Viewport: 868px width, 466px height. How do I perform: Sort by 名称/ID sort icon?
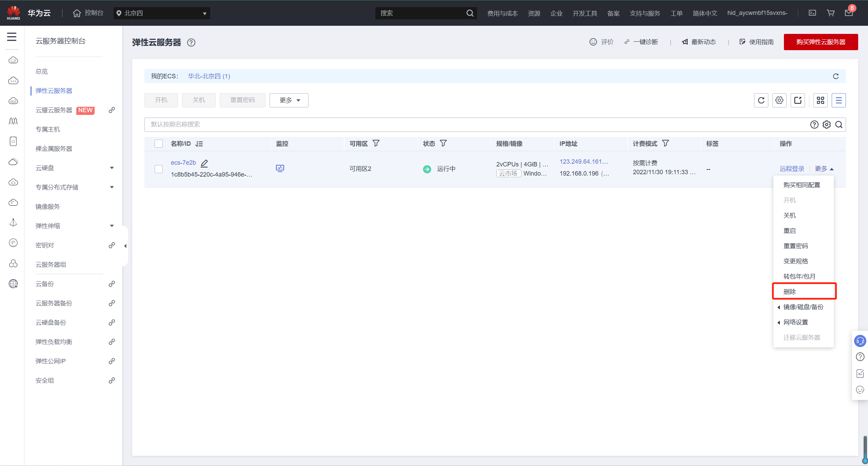click(x=199, y=144)
